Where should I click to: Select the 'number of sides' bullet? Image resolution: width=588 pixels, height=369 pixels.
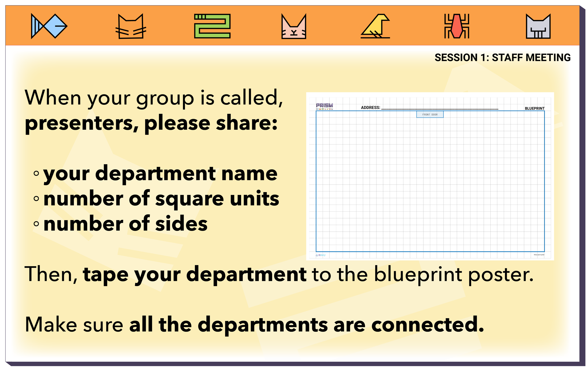pyautogui.click(x=125, y=224)
